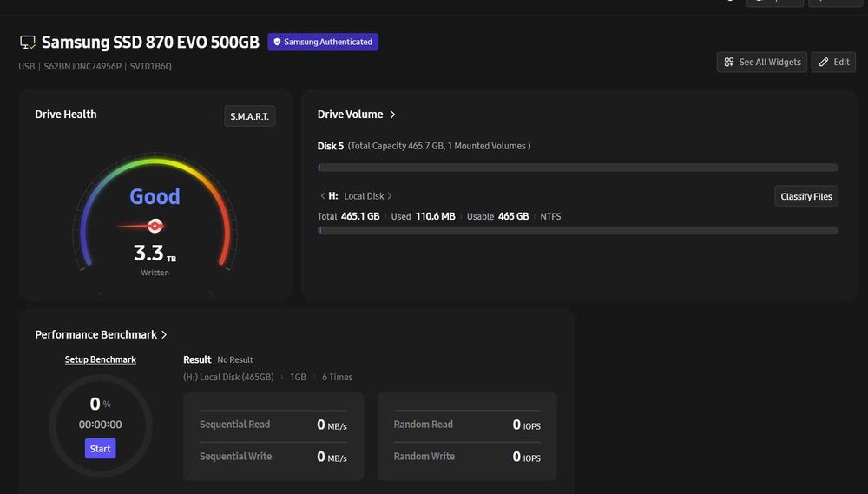
Task: Click the Random Write result row
Action: point(467,457)
